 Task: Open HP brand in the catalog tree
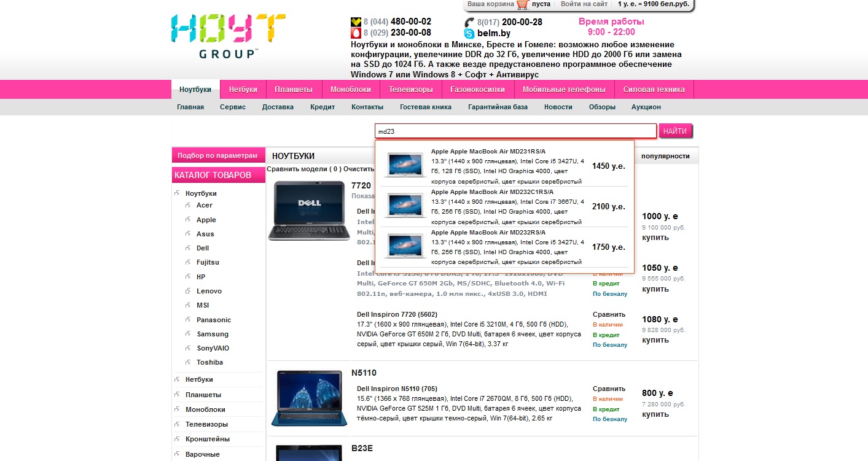coord(201,277)
